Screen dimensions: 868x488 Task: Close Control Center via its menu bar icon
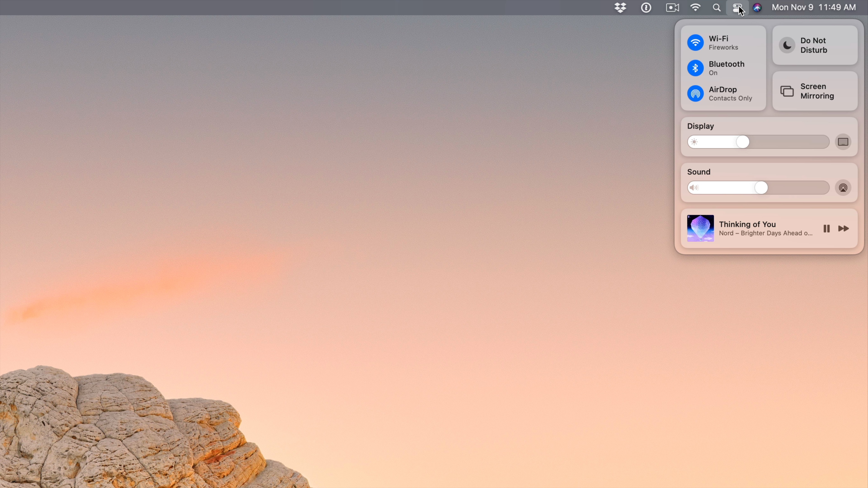737,7
